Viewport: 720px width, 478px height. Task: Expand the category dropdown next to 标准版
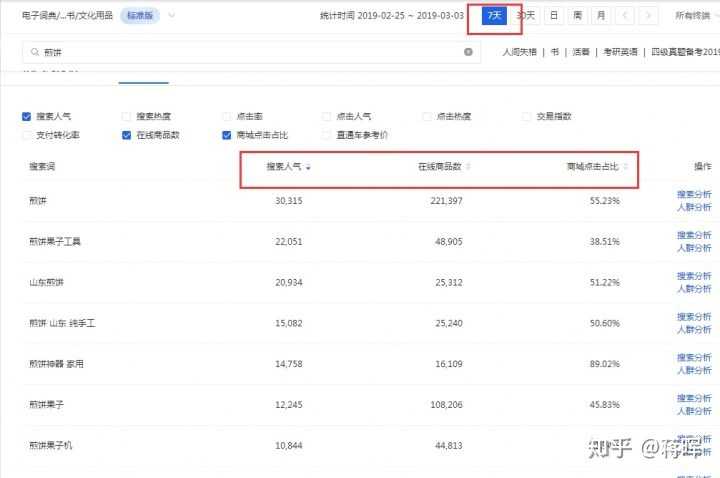[172, 15]
